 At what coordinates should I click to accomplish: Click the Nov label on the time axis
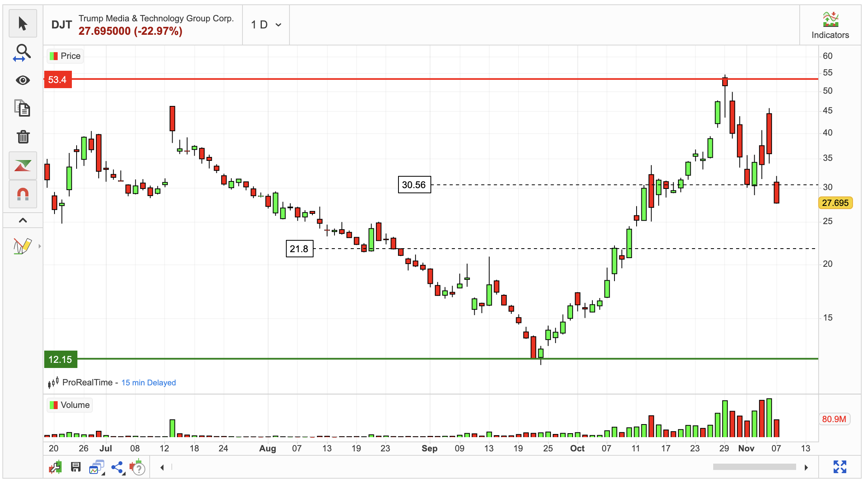click(x=746, y=449)
